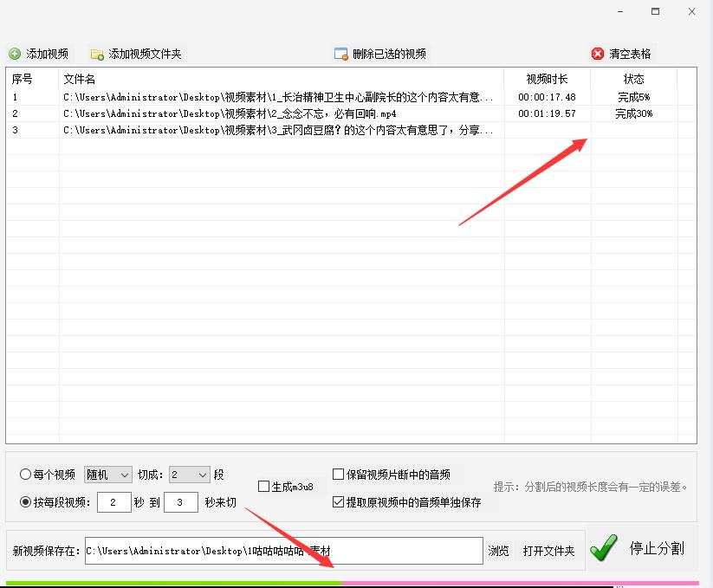Click the 浏览 browse button
Image resolution: width=713 pixels, height=588 pixels.
(x=498, y=550)
